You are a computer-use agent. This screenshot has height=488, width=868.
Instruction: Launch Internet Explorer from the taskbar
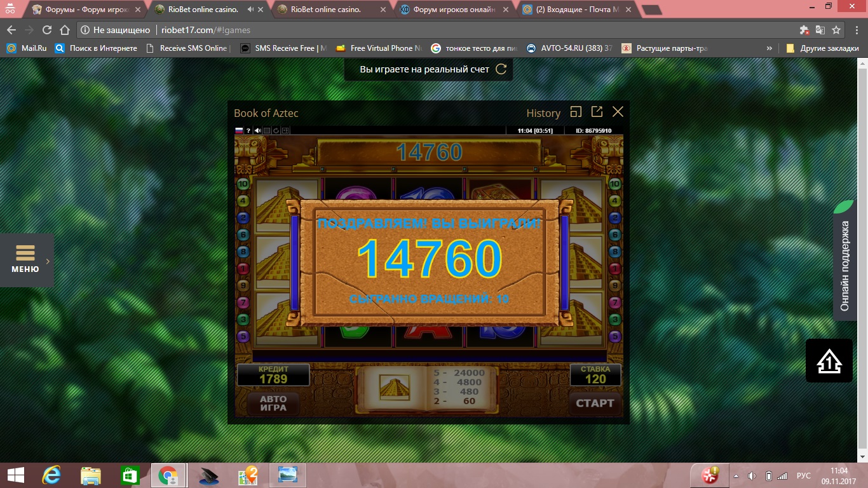pos(51,475)
